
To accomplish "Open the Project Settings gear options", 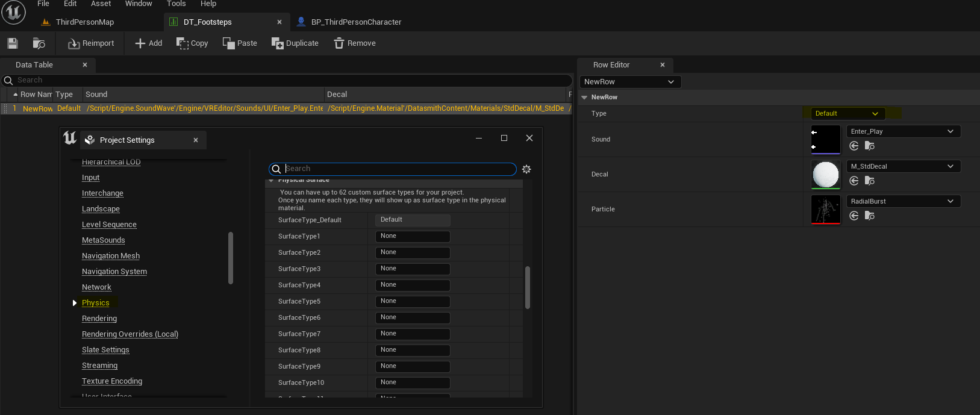I will point(526,169).
